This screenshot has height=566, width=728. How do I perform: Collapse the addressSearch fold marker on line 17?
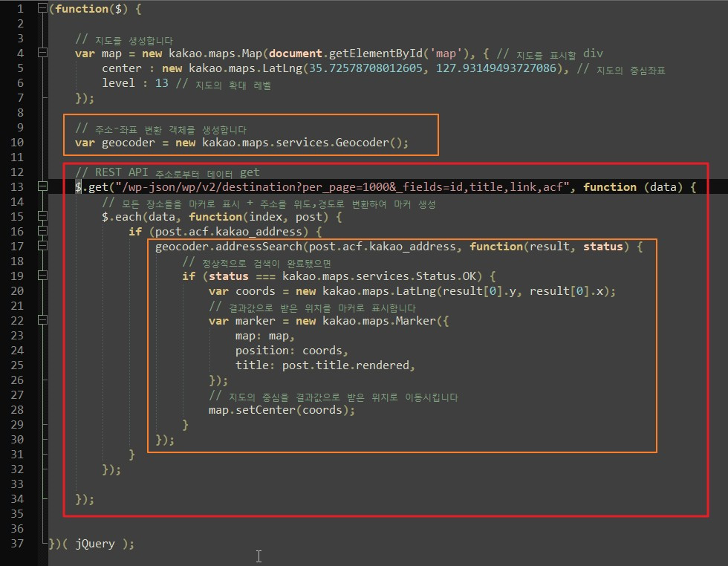pos(42,246)
